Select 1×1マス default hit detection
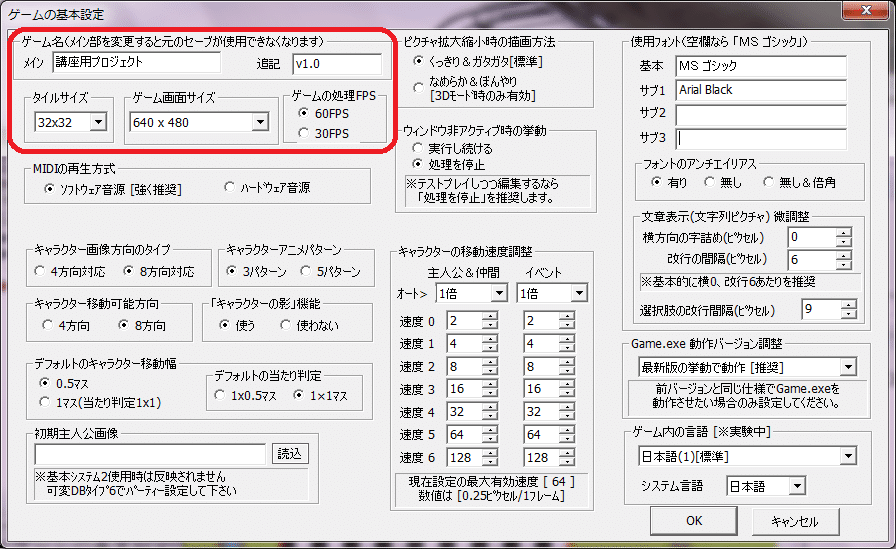 (x=298, y=395)
